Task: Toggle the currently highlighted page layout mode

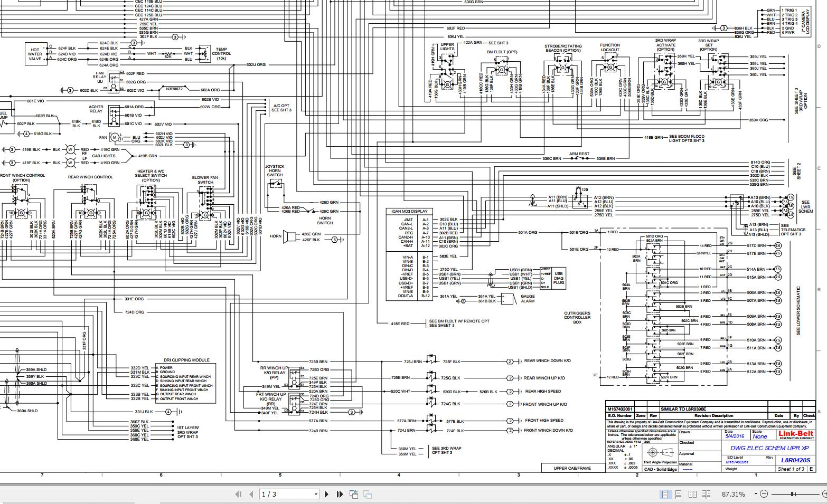Action: 665,494
